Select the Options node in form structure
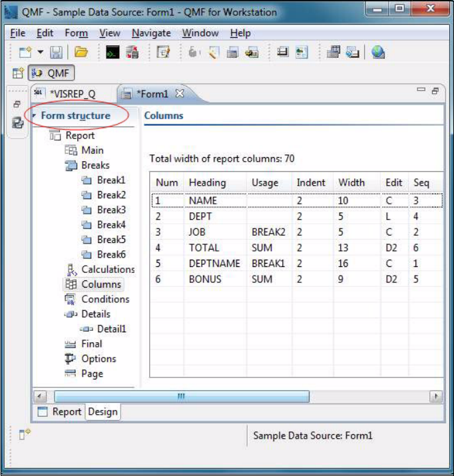The width and height of the screenshot is (454, 476). (98, 359)
